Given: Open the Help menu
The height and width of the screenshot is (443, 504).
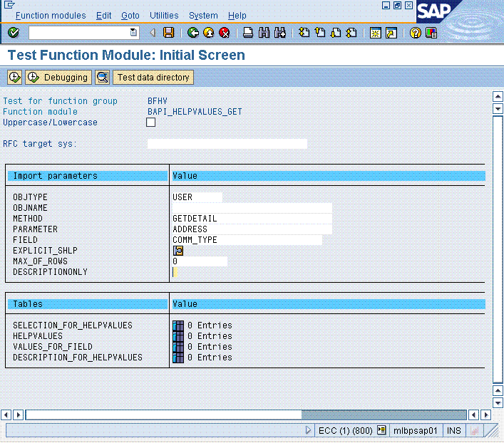Looking at the screenshot, I should pos(237,16).
